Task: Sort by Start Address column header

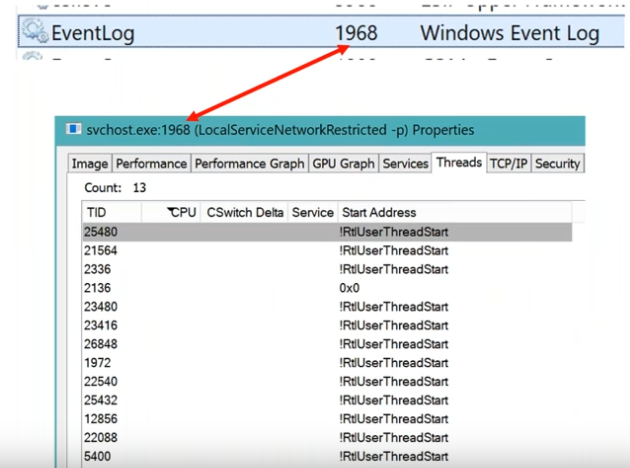Action: pyautogui.click(x=455, y=212)
